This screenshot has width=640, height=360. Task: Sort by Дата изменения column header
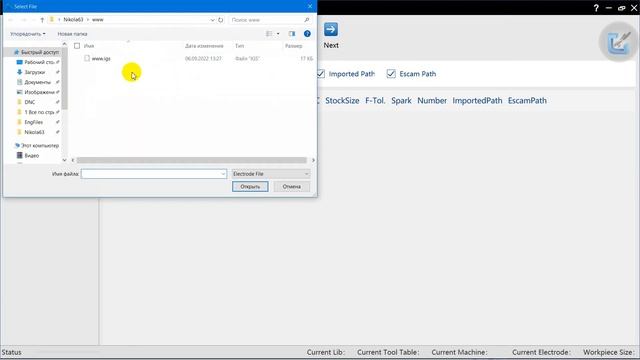pyautogui.click(x=204, y=46)
